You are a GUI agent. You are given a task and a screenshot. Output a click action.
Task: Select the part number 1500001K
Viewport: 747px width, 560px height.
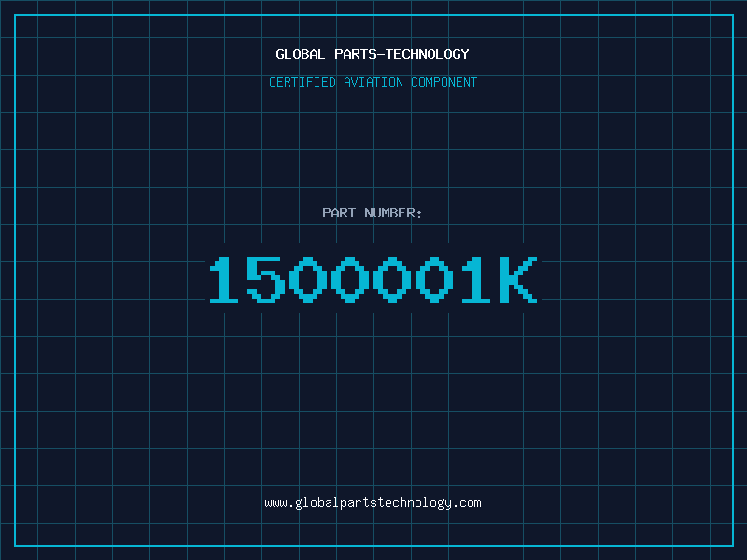pyautogui.click(x=373, y=279)
